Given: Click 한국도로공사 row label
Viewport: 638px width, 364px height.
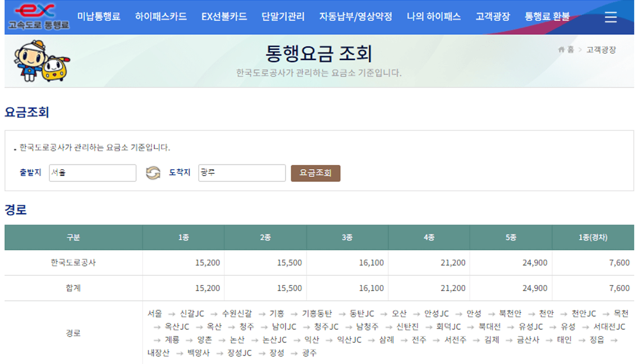Looking at the screenshot, I should click(x=74, y=262).
